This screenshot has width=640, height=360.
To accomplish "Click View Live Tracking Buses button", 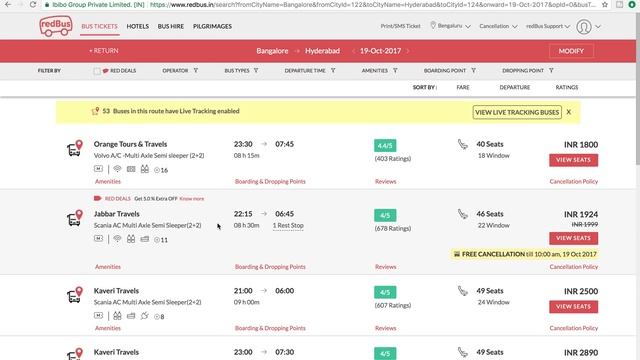I will coord(517,112).
